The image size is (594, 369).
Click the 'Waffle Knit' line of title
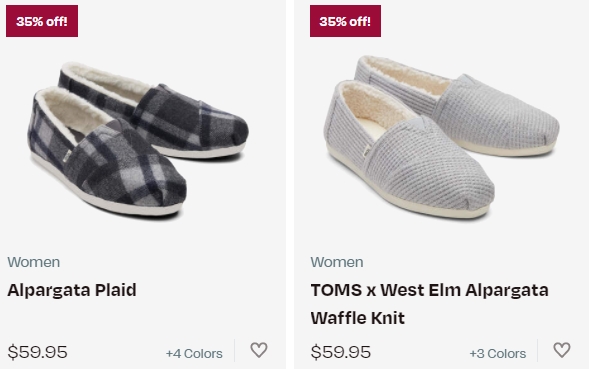(358, 318)
